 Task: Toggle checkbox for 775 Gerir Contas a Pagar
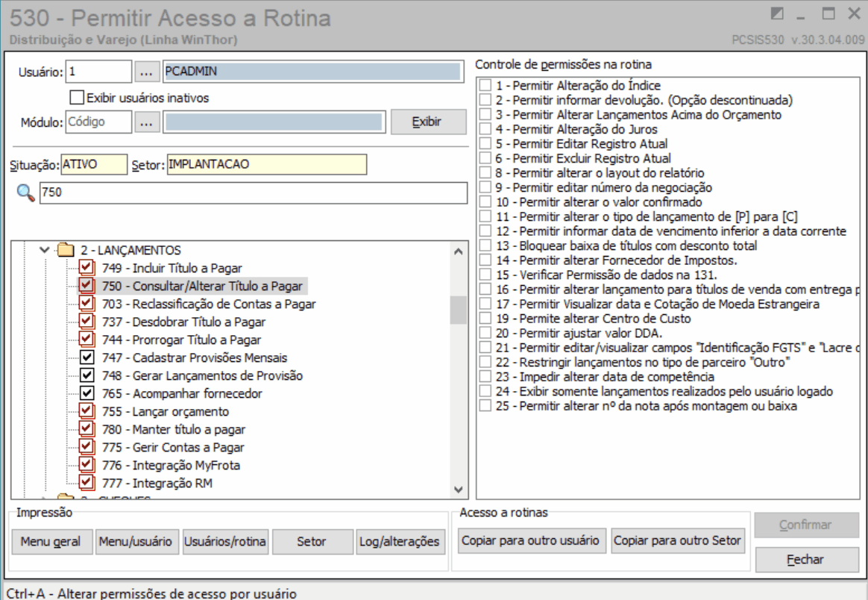[x=87, y=447]
